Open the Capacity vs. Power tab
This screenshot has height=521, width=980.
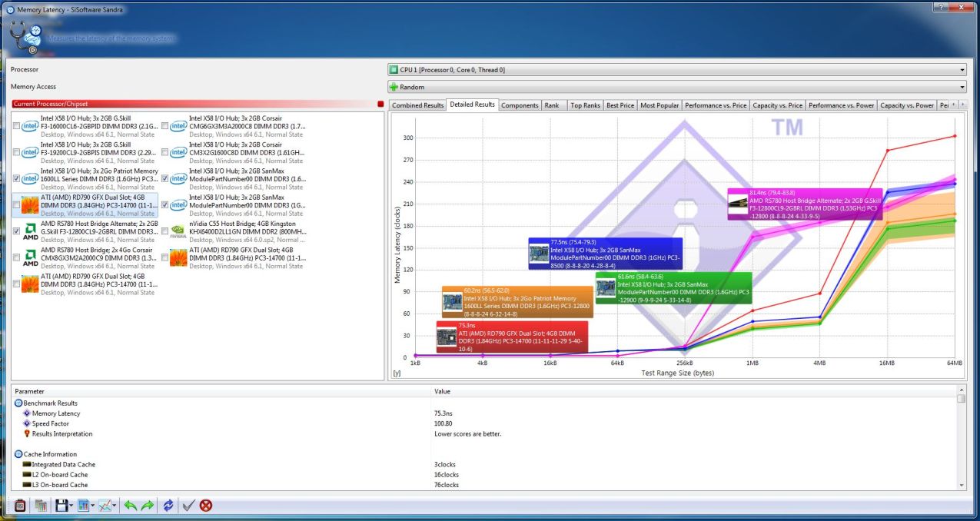click(x=907, y=105)
